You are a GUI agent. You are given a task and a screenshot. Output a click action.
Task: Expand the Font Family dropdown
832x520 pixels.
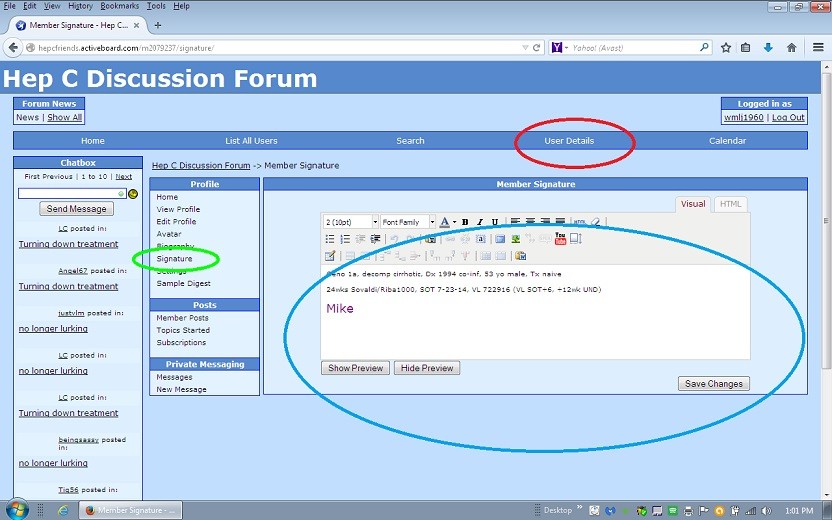pos(408,222)
